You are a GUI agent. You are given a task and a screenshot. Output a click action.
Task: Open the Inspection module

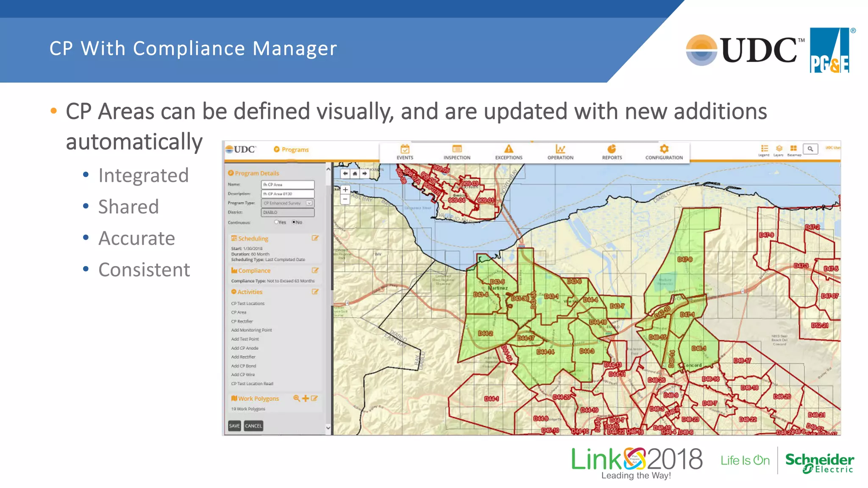[x=457, y=152]
